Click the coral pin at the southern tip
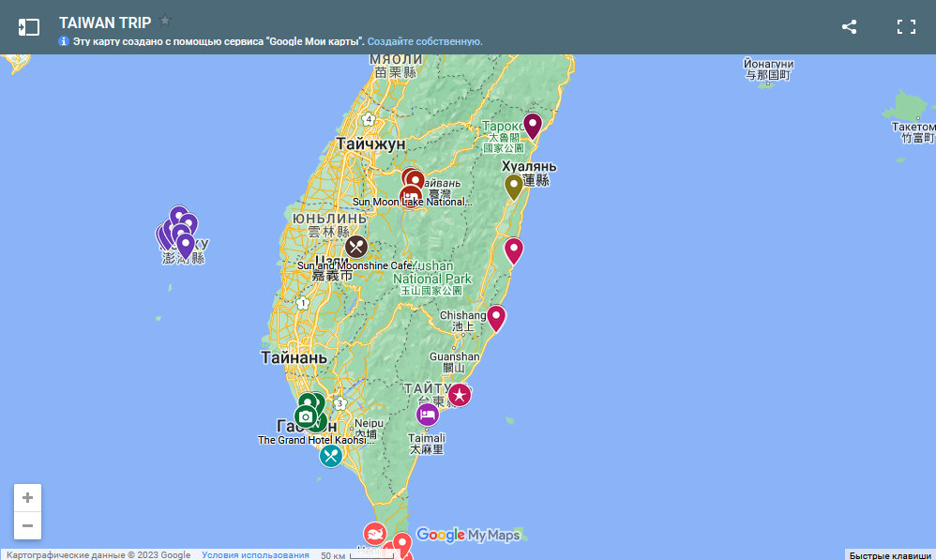Screen dimensions: 936x560 (x=402, y=544)
